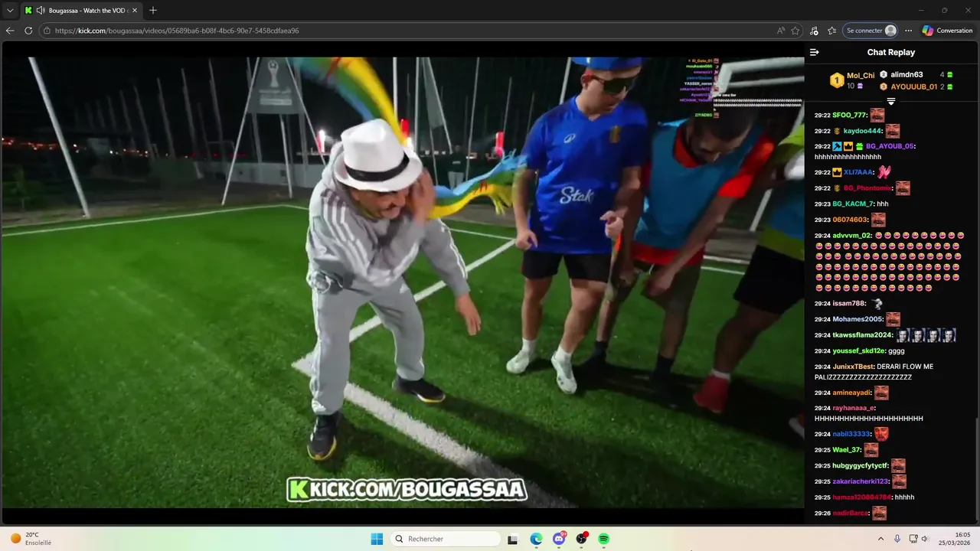Viewport: 980px width, 551px height.
Task: Open network tray icon
Action: click(913, 539)
